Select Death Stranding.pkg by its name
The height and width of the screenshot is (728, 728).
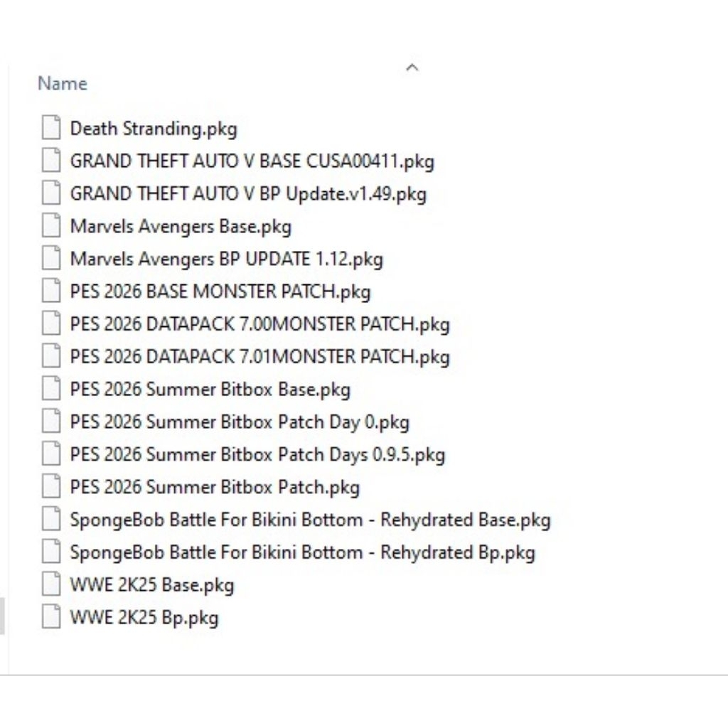pyautogui.click(x=154, y=129)
